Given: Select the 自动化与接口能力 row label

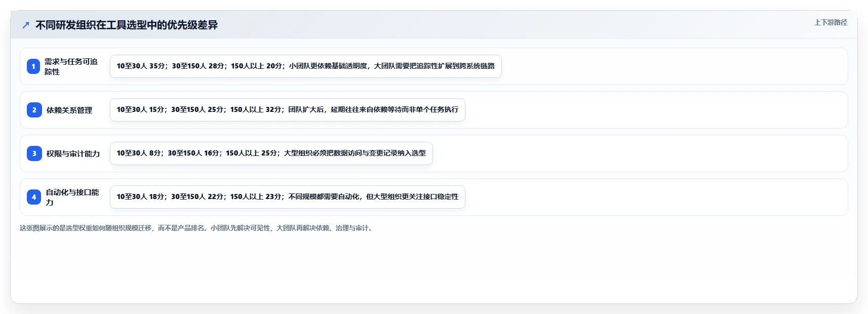Looking at the screenshot, I should point(72,197).
